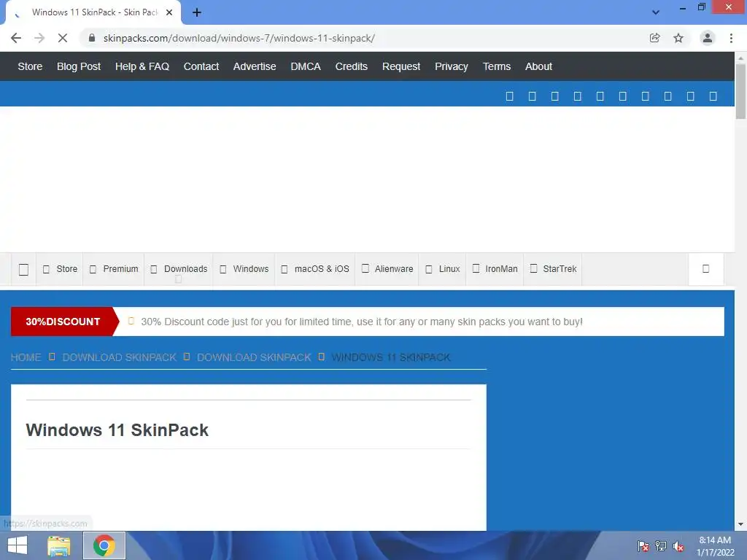The image size is (747, 560).
Task: Click the muted volume tray icon
Action: point(678,545)
